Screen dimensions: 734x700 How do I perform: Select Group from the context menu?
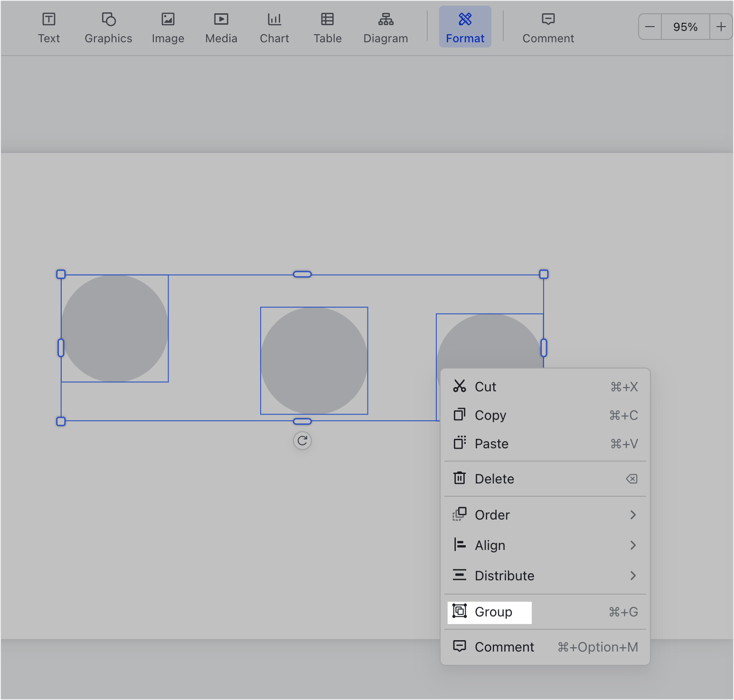click(x=493, y=612)
